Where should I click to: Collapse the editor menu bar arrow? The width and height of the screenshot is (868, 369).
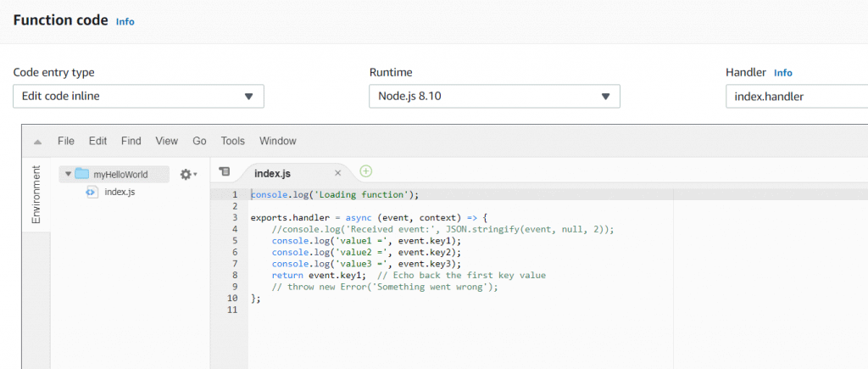37,142
